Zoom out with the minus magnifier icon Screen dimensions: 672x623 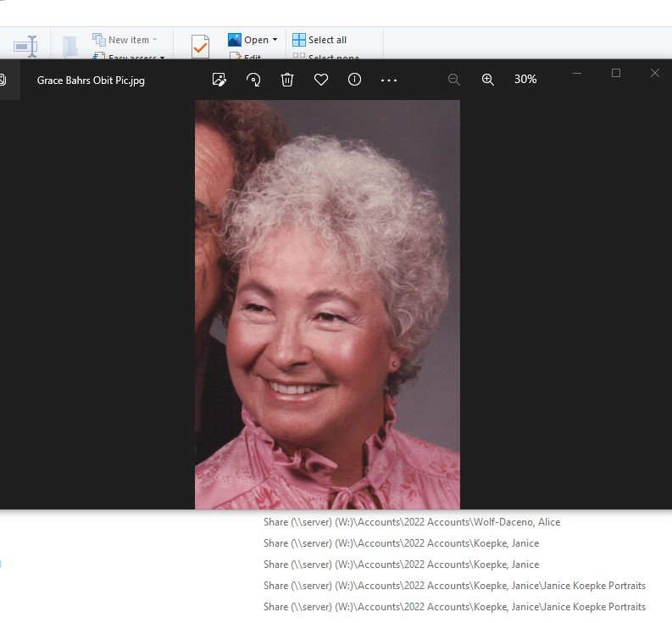click(x=454, y=79)
